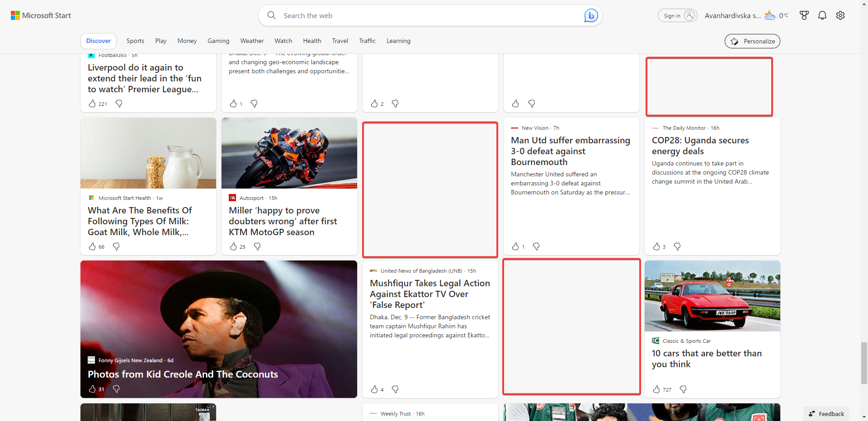The image size is (868, 421).
Task: Click the Personalize button
Action: 752,41
